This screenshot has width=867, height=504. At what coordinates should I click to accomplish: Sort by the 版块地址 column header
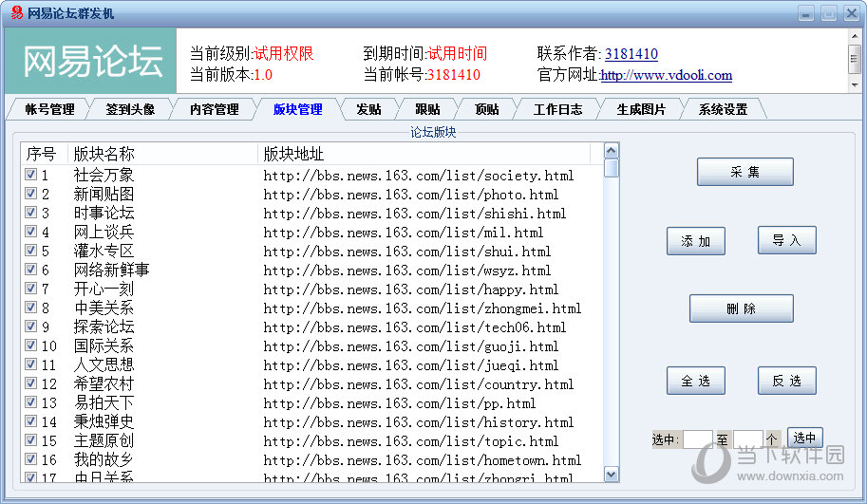pos(424,154)
